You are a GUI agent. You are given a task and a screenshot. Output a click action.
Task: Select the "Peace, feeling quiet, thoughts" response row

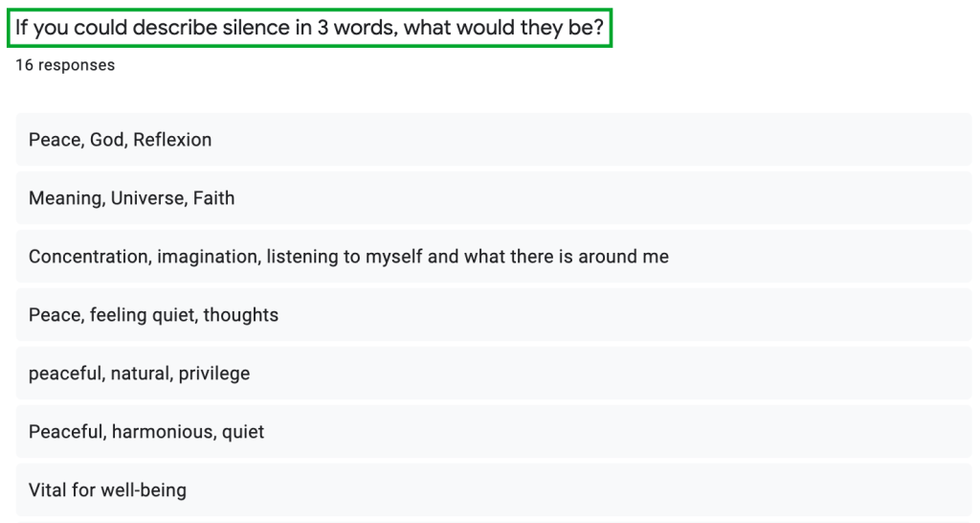pos(493,315)
